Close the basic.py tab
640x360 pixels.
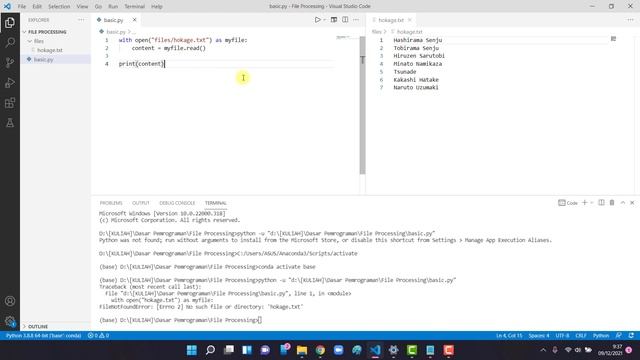[134, 20]
